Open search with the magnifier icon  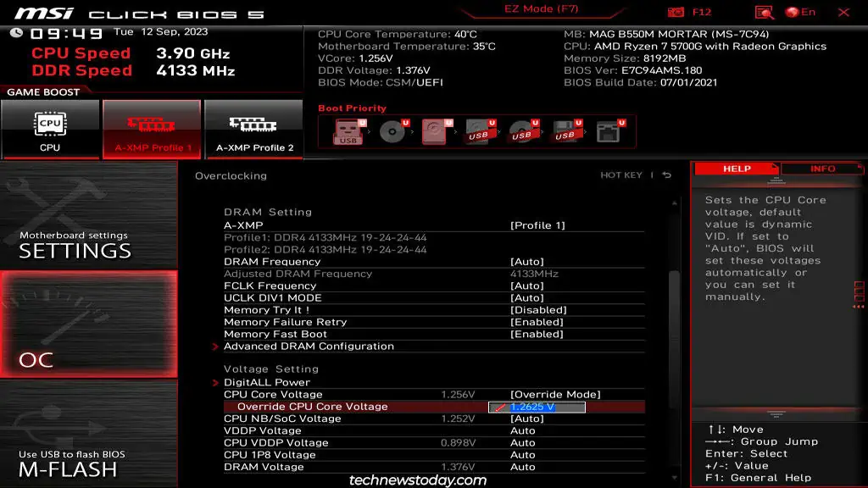pyautogui.click(x=764, y=11)
